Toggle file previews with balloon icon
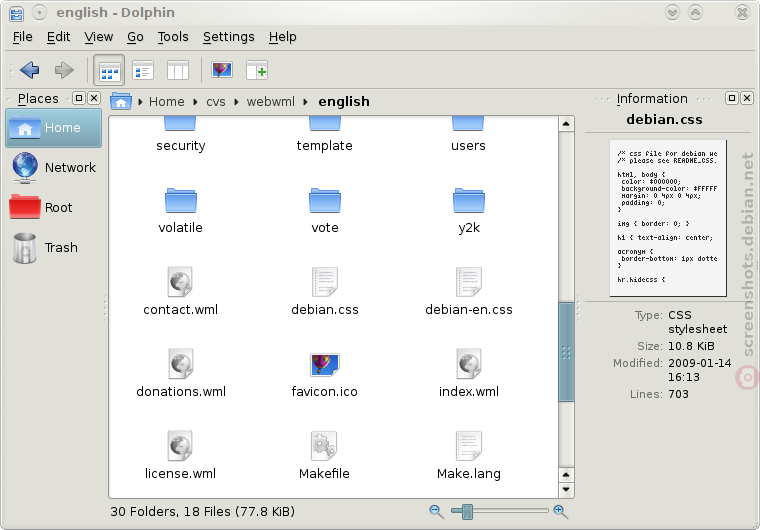The width and height of the screenshot is (760, 530). 222,70
